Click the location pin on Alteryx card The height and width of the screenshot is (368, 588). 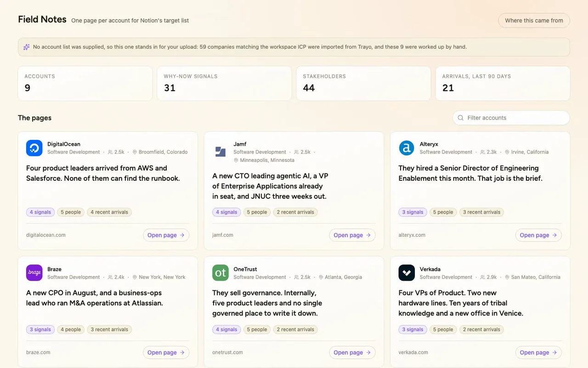pyautogui.click(x=507, y=152)
